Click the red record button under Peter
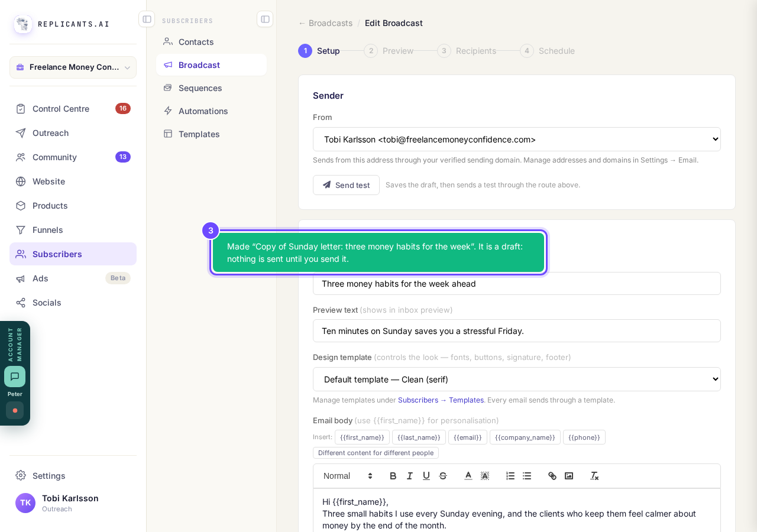Image resolution: width=757 pixels, height=532 pixels. (x=15, y=410)
